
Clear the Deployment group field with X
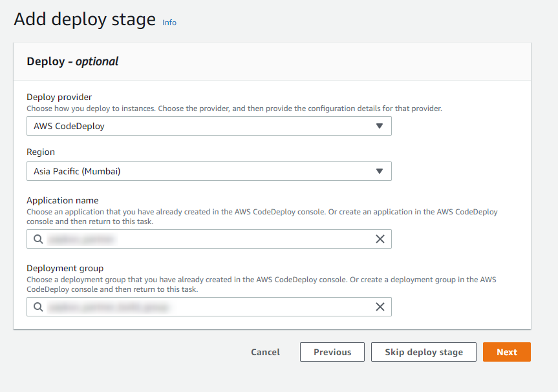click(380, 307)
